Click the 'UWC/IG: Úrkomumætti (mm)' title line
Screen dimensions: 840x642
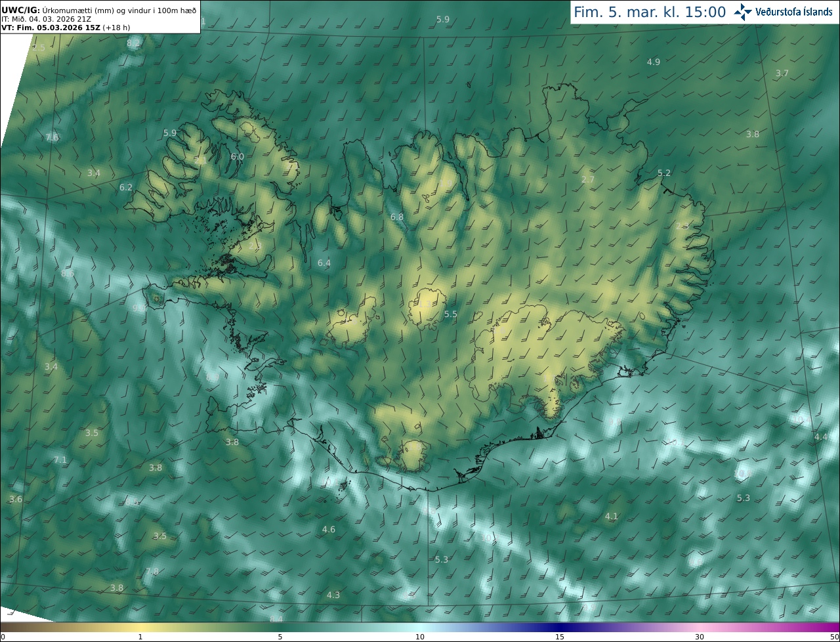pyautogui.click(x=98, y=10)
